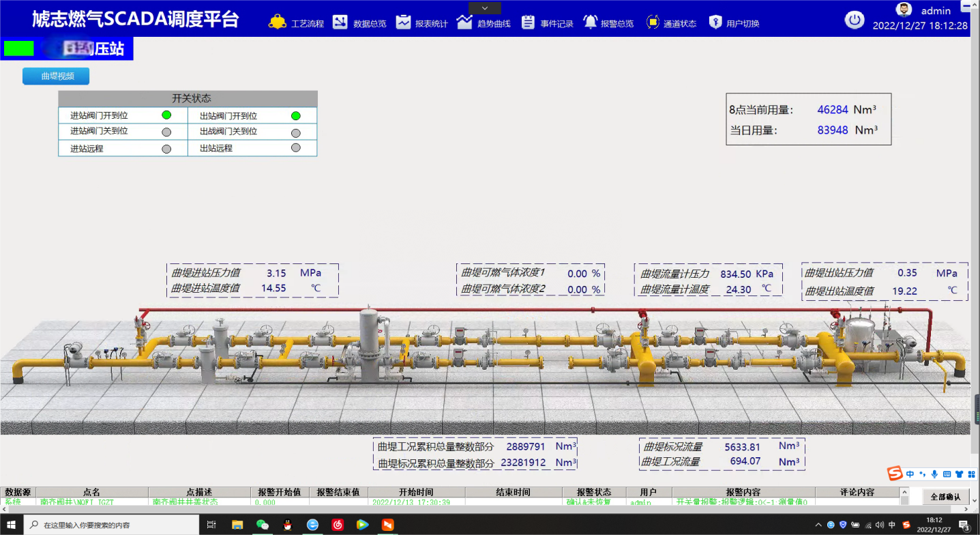Click the 进站阀门开到位 green indicator

pos(166,115)
